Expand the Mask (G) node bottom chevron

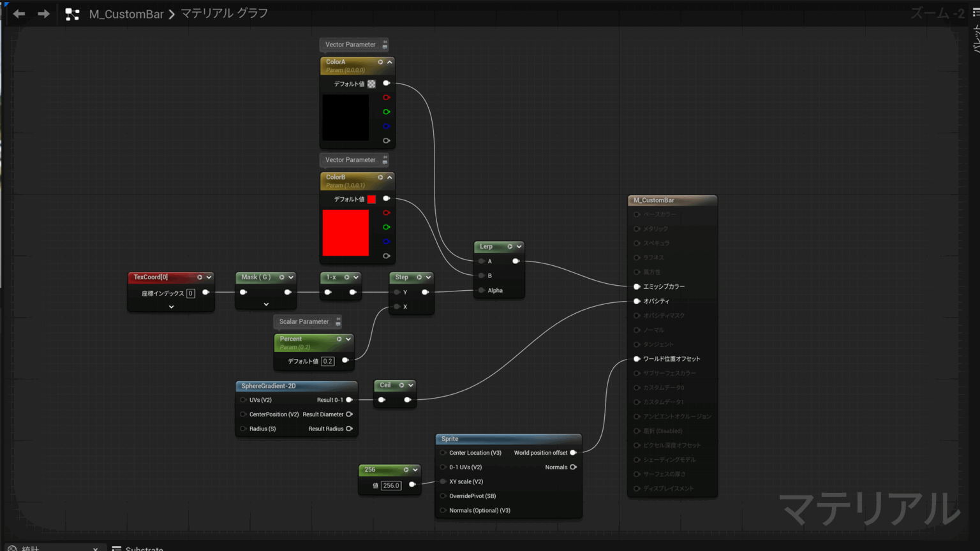point(266,305)
